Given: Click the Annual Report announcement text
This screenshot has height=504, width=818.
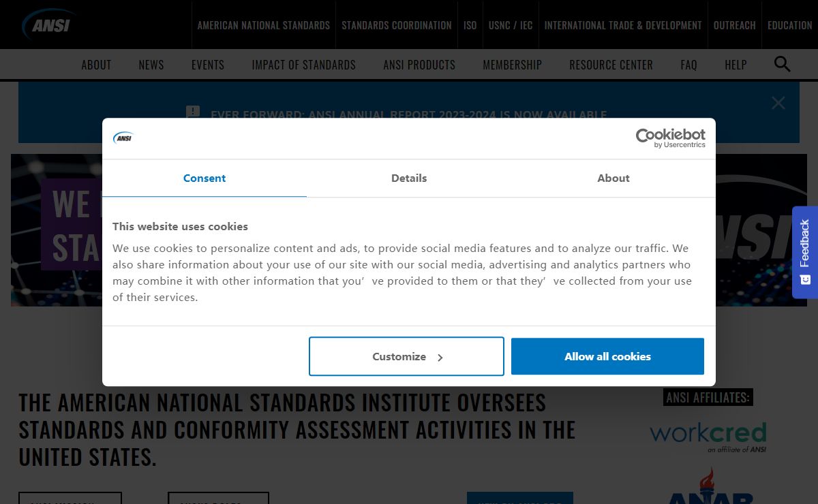Looking at the screenshot, I should [x=409, y=114].
